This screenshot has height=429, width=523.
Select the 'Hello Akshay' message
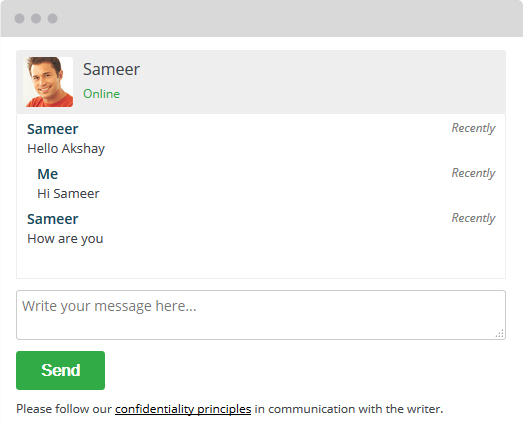point(66,149)
